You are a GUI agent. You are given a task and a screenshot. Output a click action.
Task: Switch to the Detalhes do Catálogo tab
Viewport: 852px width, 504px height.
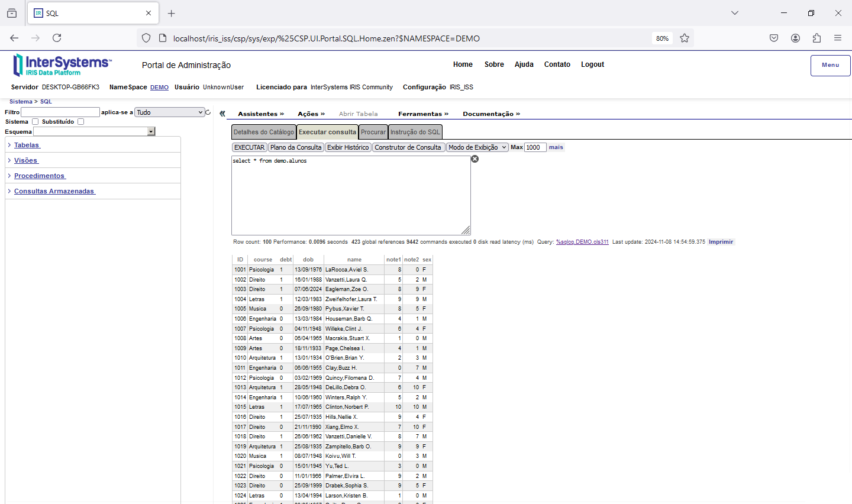[263, 132]
